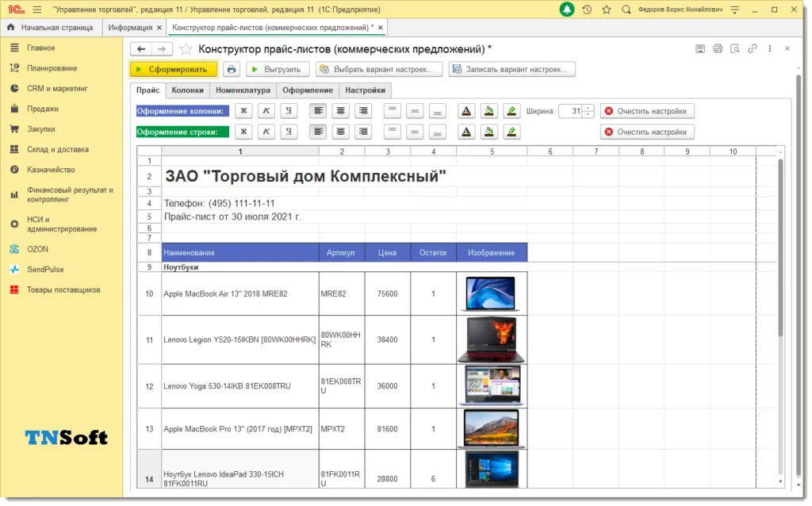This screenshot has height=506, width=812.
Task: Pick text color for column formatting
Action: (x=466, y=111)
